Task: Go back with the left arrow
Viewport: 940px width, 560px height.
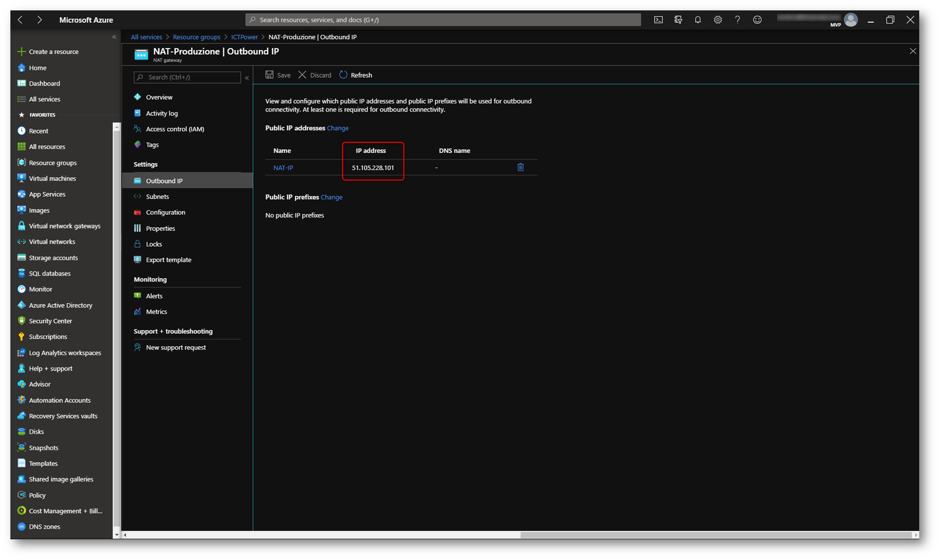Action: [x=20, y=20]
